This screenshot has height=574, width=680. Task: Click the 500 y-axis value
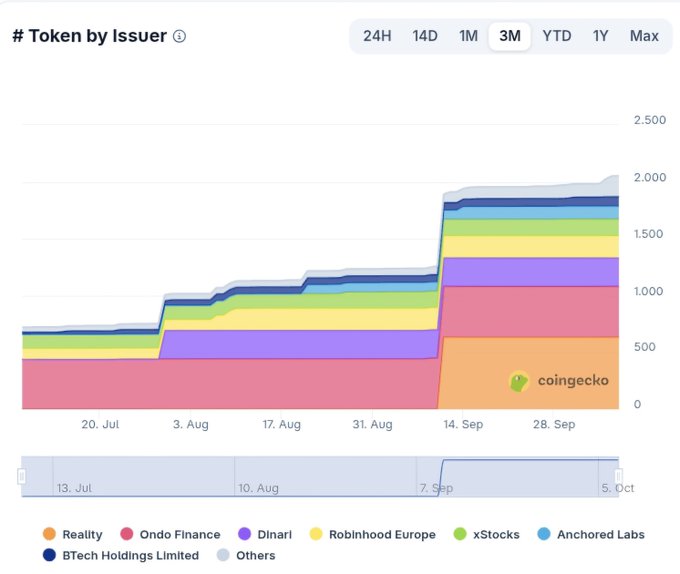click(x=644, y=346)
